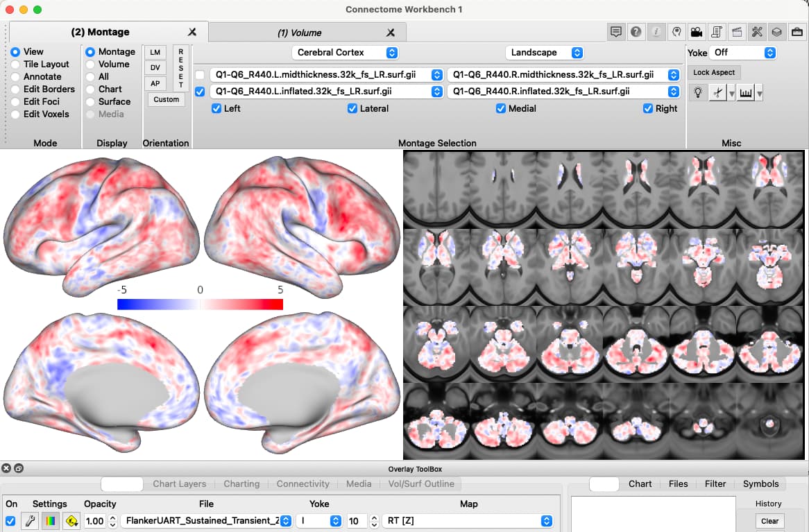This screenshot has height=532, width=809.
Task: Open the FlankerUART file dropdown
Action: pos(206,521)
